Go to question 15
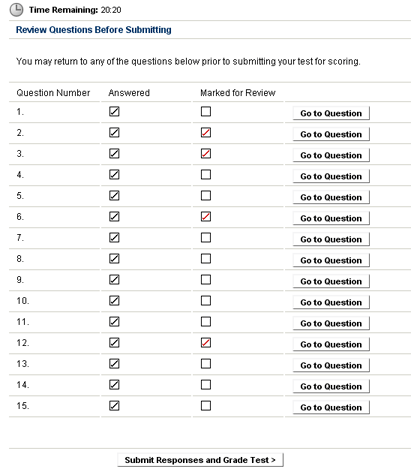The width and height of the screenshot is (411, 469). pos(331,407)
